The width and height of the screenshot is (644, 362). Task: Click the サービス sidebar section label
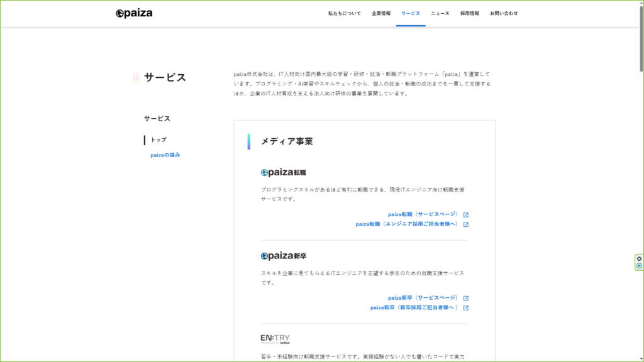click(x=157, y=119)
